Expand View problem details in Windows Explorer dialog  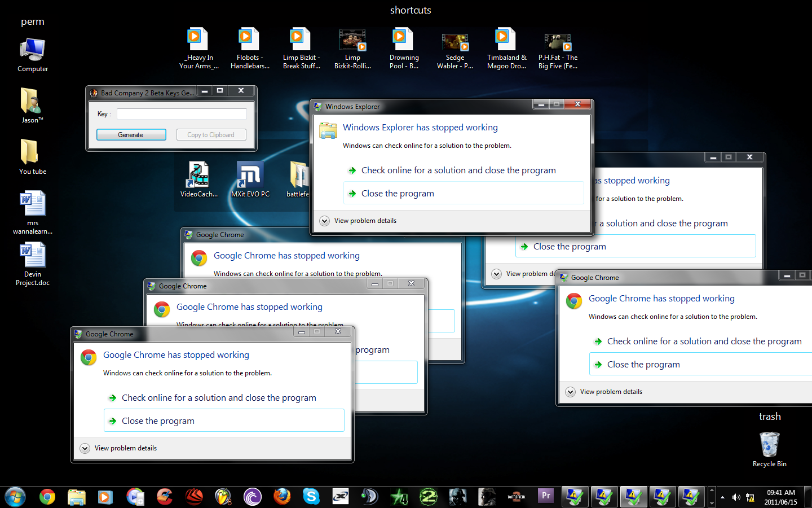click(x=359, y=221)
